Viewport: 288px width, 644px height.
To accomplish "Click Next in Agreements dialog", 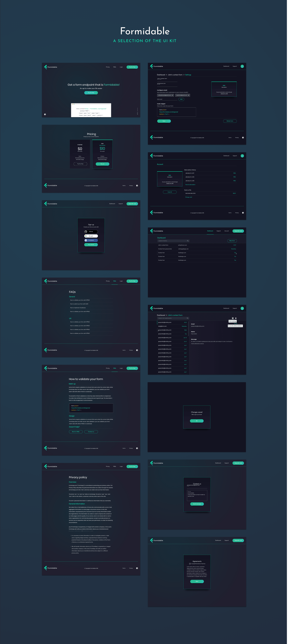I will tap(197, 581).
